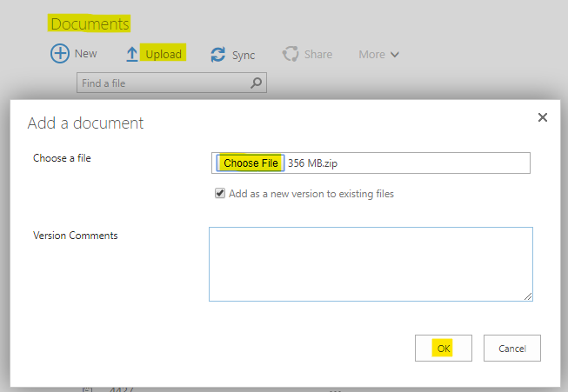The width and height of the screenshot is (568, 392).
Task: Open the New document label
Action: click(85, 54)
